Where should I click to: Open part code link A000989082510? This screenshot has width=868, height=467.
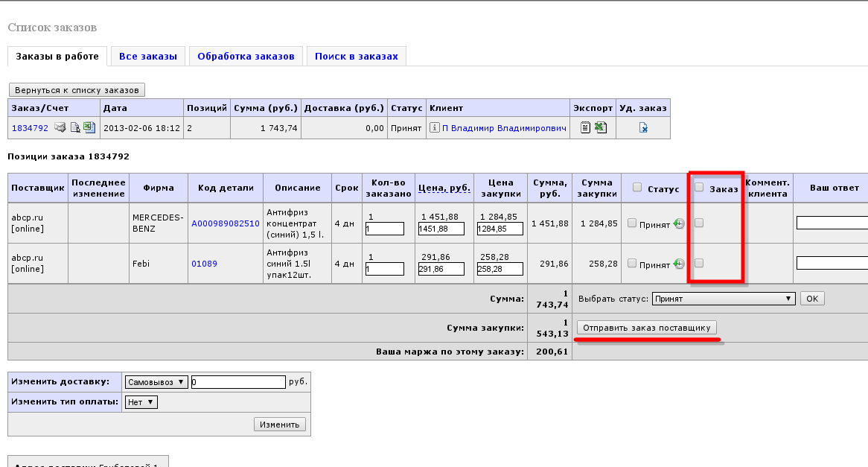tap(226, 223)
